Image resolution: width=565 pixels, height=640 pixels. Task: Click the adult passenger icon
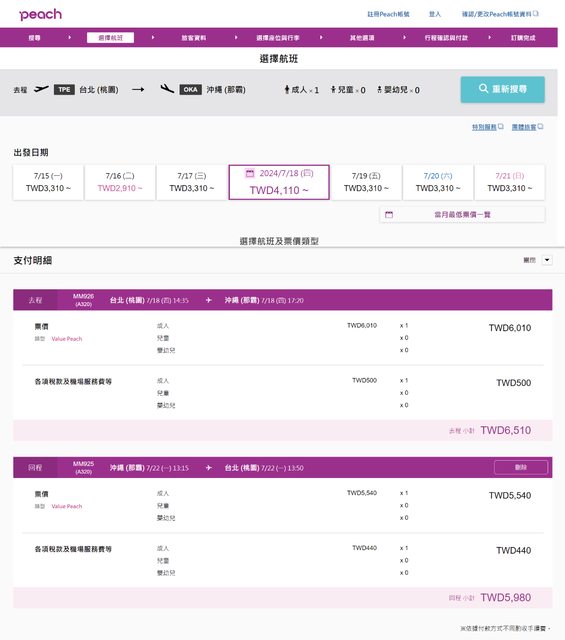coord(287,89)
